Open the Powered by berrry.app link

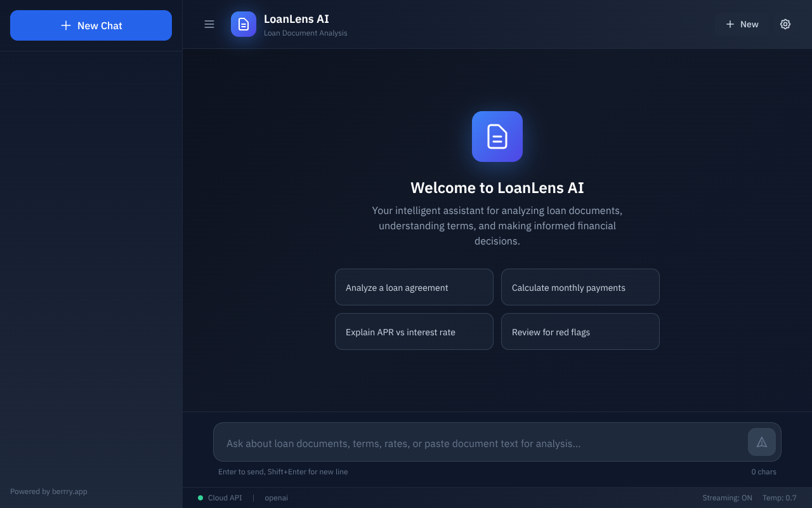click(48, 491)
